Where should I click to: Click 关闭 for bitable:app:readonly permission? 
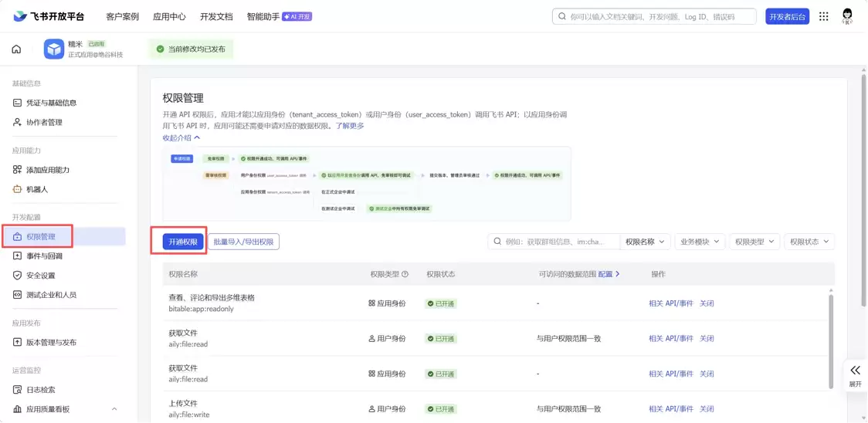[x=707, y=303]
